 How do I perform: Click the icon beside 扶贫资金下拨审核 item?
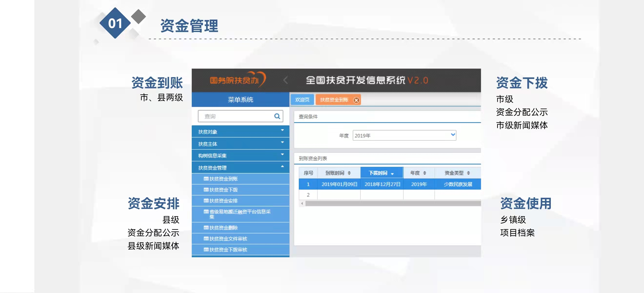pos(206,250)
